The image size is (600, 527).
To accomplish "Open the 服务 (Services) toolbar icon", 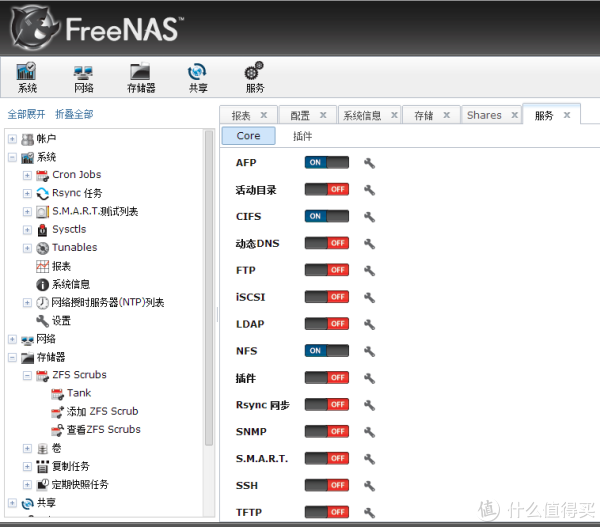I will pyautogui.click(x=255, y=78).
